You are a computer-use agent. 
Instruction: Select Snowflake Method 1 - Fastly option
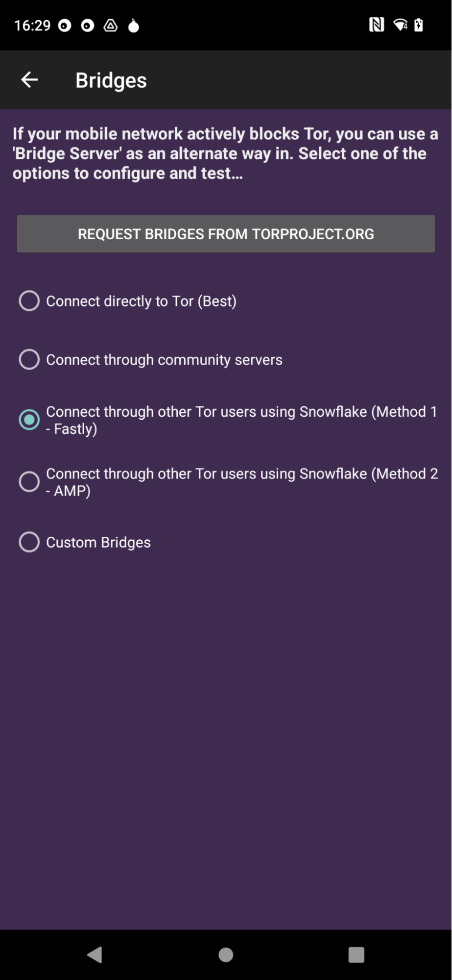point(29,420)
